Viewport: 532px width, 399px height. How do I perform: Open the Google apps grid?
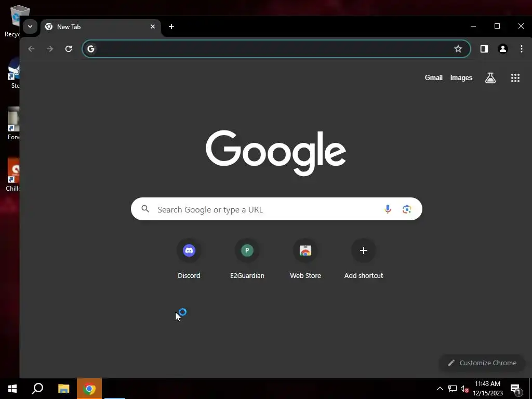click(515, 78)
